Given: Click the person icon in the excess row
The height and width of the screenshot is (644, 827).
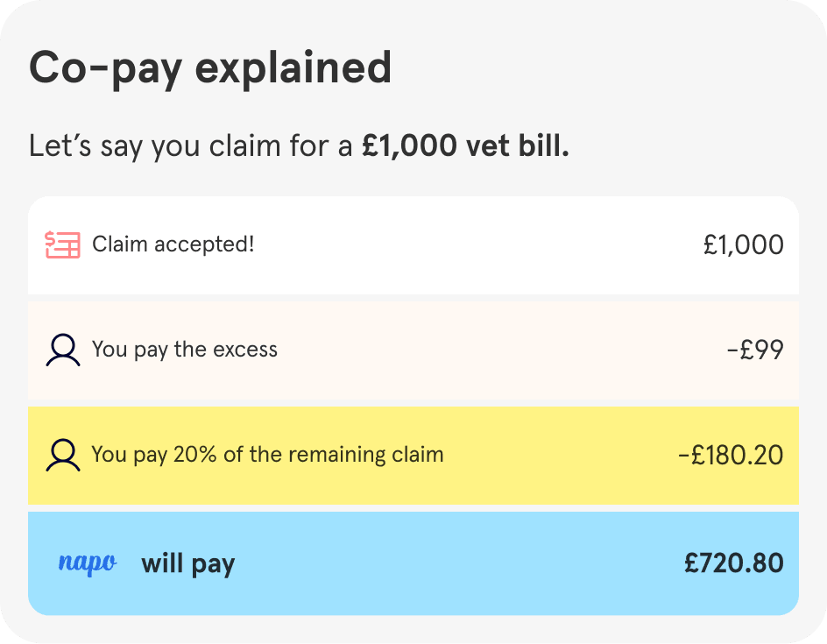Looking at the screenshot, I should click(x=62, y=350).
